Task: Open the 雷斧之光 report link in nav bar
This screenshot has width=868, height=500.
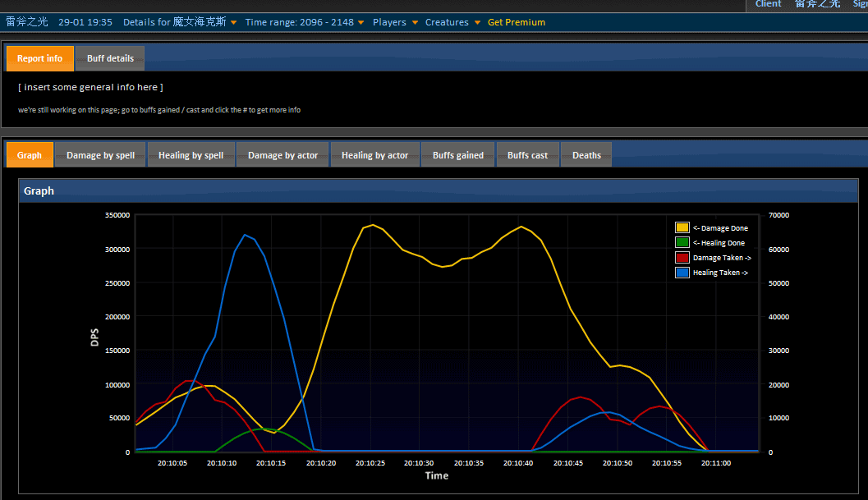Action: (26, 22)
